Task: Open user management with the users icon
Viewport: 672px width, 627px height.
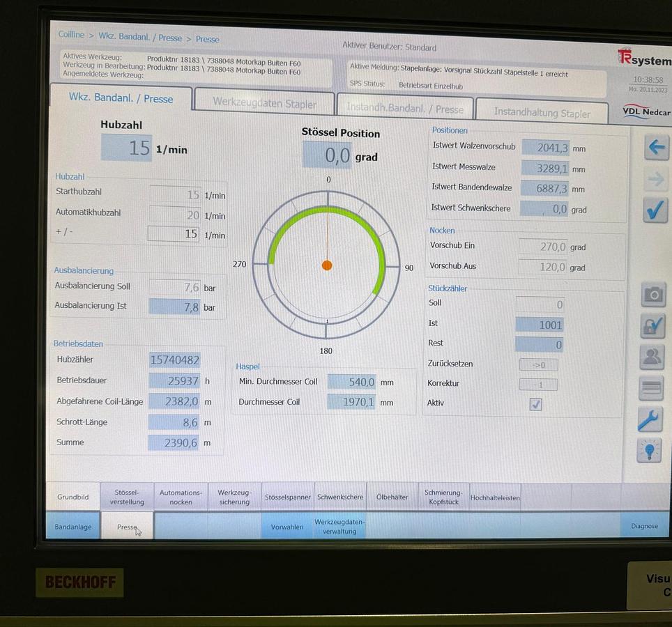Action: click(x=651, y=357)
